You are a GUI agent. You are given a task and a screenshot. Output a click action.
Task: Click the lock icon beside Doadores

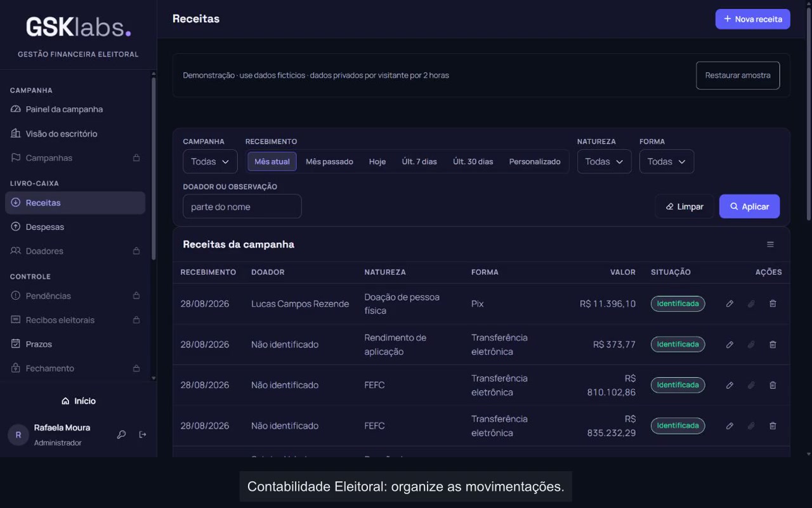coord(136,251)
